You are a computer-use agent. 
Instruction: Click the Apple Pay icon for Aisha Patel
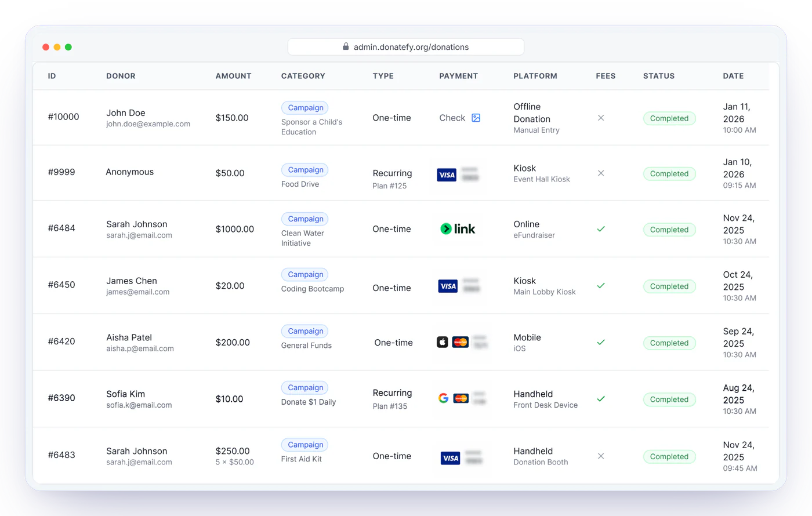[x=443, y=342]
